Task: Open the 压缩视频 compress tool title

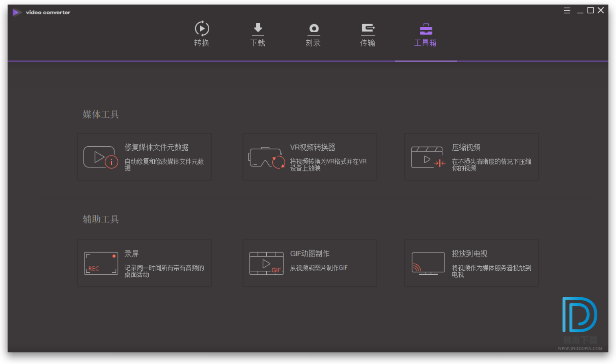Action: (466, 147)
